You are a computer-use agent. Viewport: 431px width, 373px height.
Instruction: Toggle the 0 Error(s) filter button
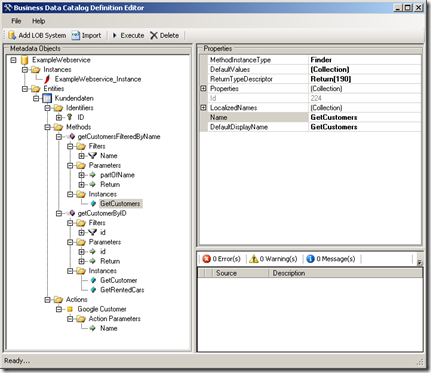click(221, 259)
